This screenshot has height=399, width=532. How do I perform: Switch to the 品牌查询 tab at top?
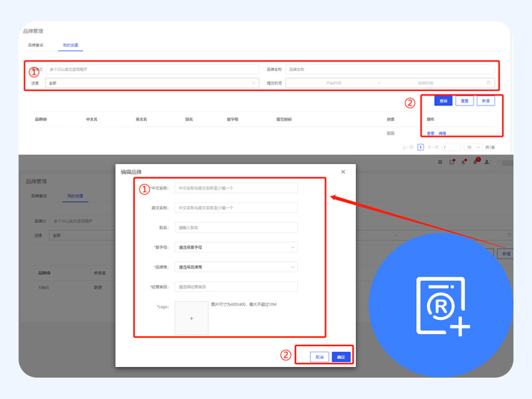[x=36, y=45]
